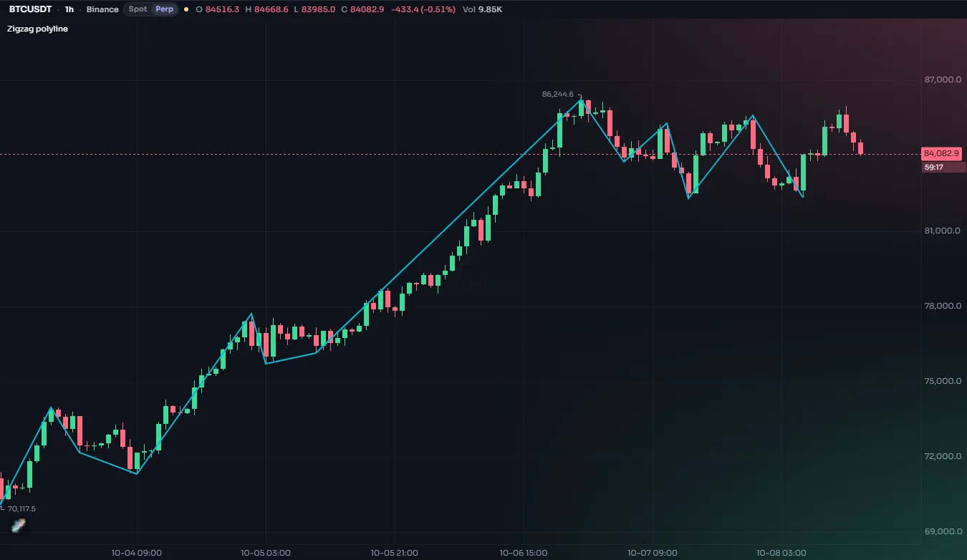Switch the market type to Spot
Viewport: 967px width, 560px height.
pos(138,9)
